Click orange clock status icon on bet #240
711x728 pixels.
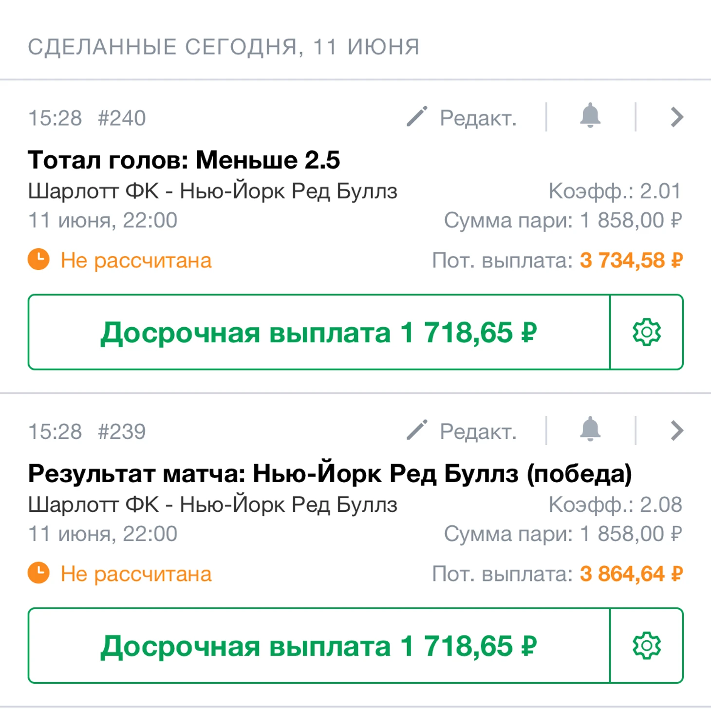pyautogui.click(x=38, y=260)
